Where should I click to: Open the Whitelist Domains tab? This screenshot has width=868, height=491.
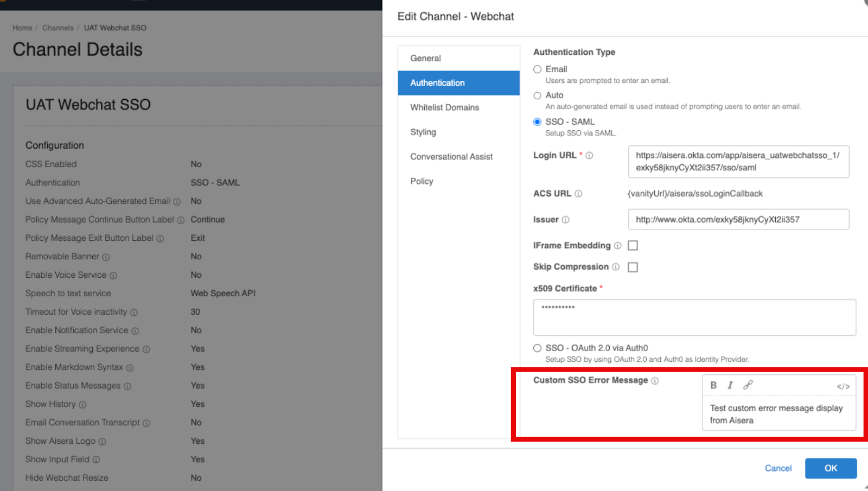[458, 107]
